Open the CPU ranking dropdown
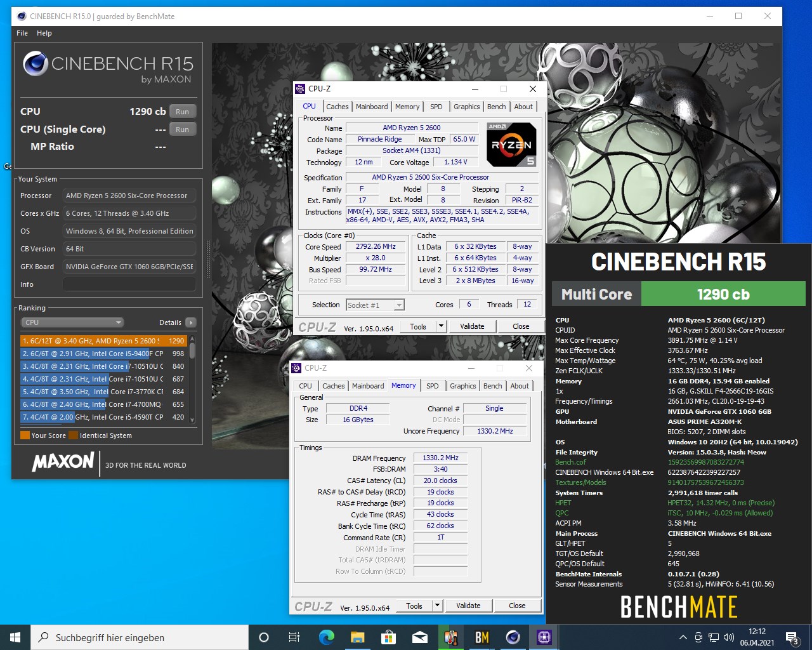 click(x=73, y=322)
